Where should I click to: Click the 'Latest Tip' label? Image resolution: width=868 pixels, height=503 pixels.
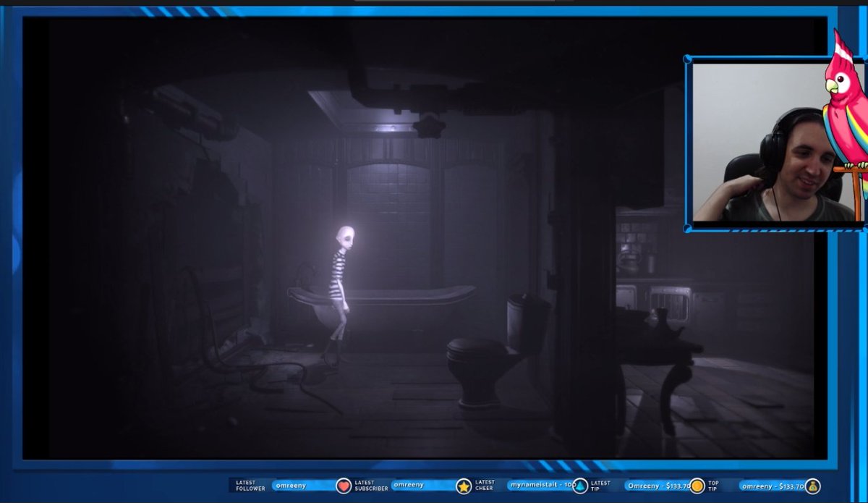point(600,486)
